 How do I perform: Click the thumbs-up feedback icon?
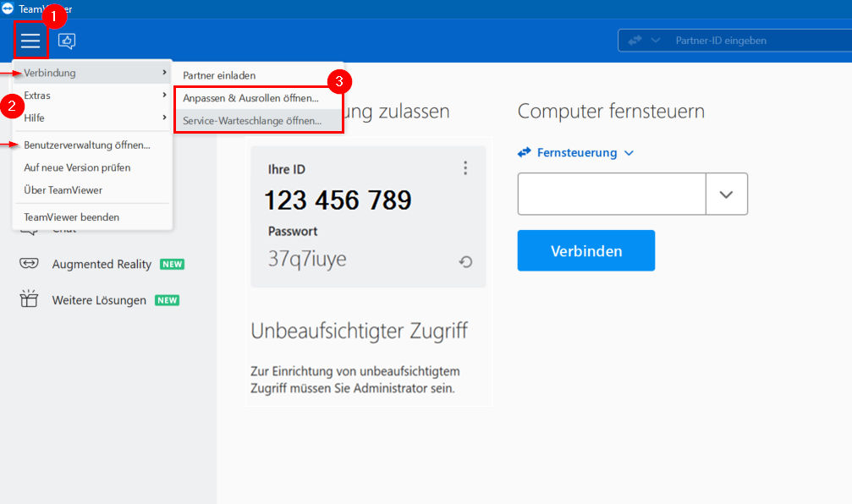(67, 41)
